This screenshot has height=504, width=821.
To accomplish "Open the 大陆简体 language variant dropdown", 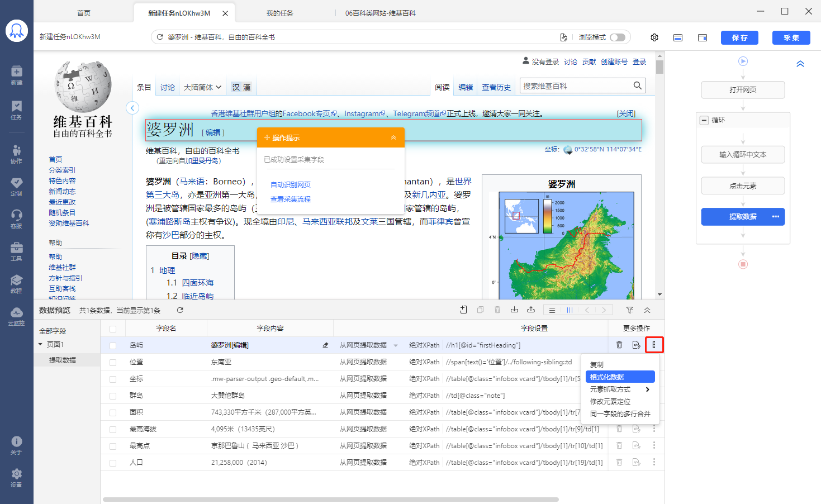I will (202, 87).
